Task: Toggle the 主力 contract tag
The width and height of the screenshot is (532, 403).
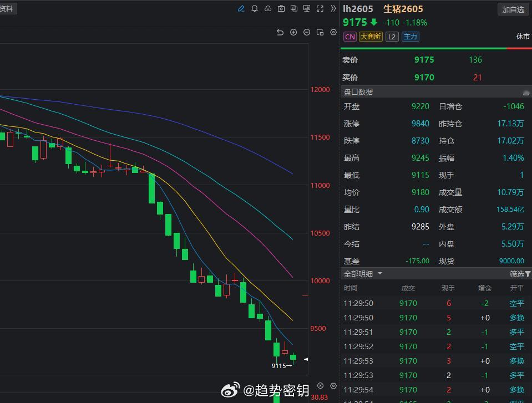Action: pyautogui.click(x=410, y=37)
